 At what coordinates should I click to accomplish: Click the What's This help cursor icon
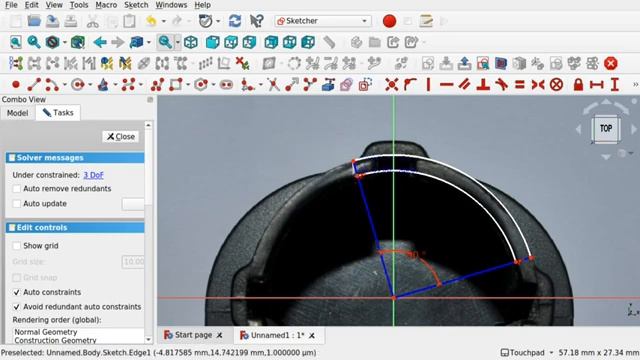pos(256,21)
